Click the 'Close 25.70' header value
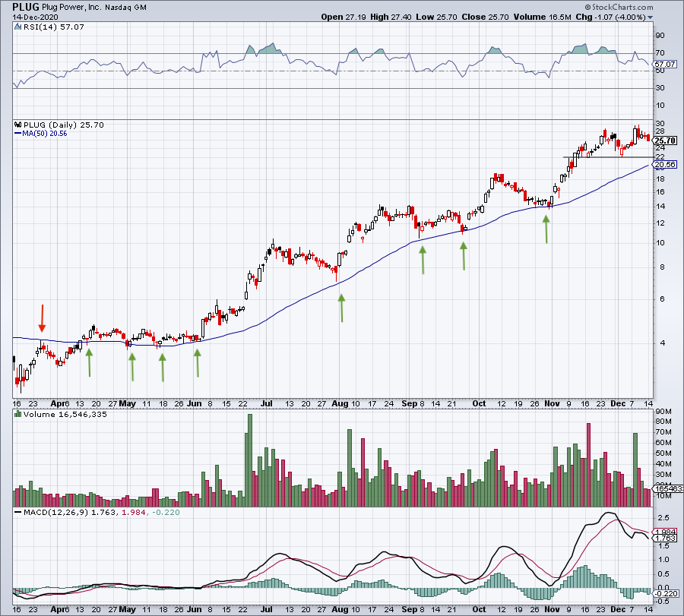The width and height of the screenshot is (684, 616). coord(485,17)
